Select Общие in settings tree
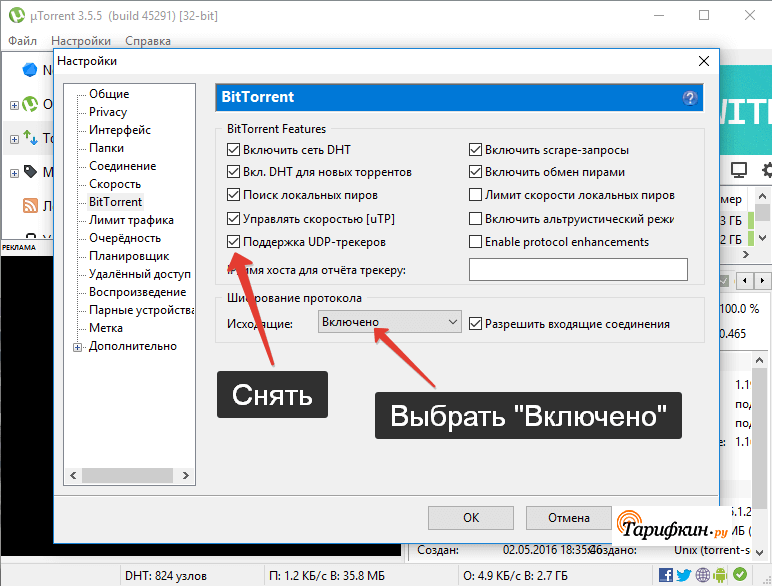 tap(109, 94)
